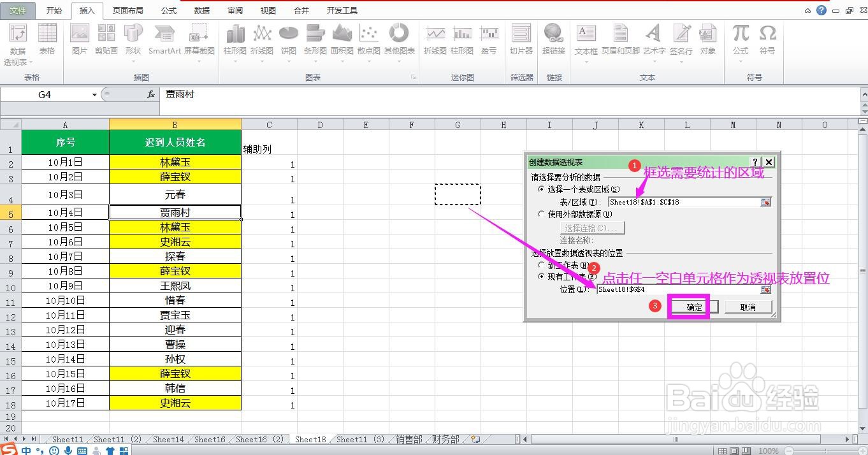The height and width of the screenshot is (455, 868).
Task: Open Other Charts (其他图表)
Action: (400, 43)
